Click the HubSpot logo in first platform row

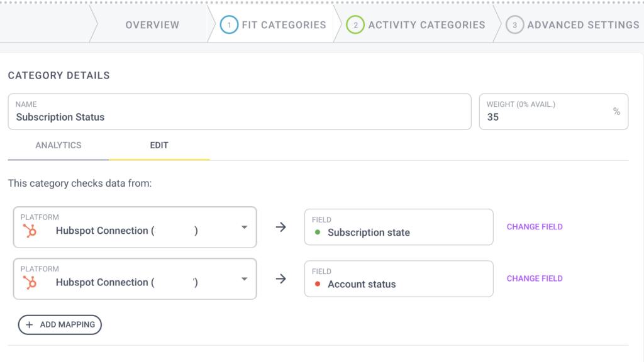pos(30,231)
